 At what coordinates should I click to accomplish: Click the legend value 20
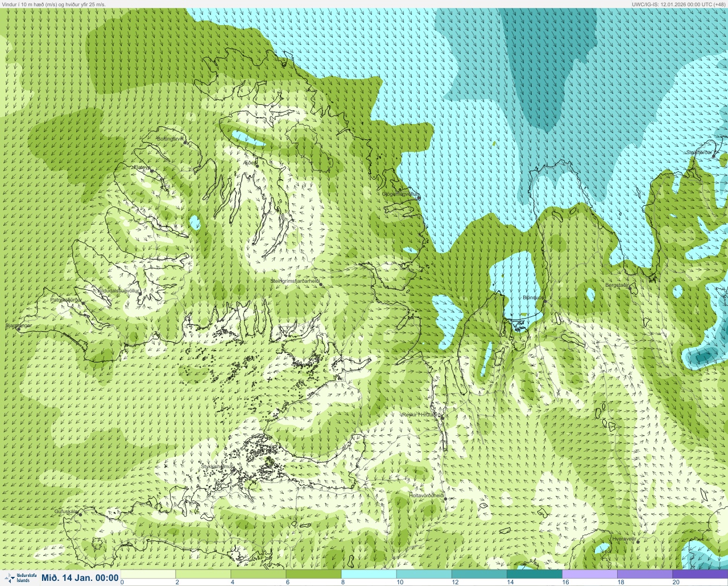(x=676, y=582)
